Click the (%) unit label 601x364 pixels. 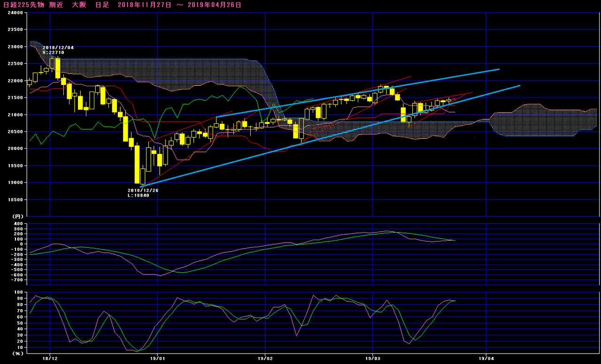[x=17, y=353]
